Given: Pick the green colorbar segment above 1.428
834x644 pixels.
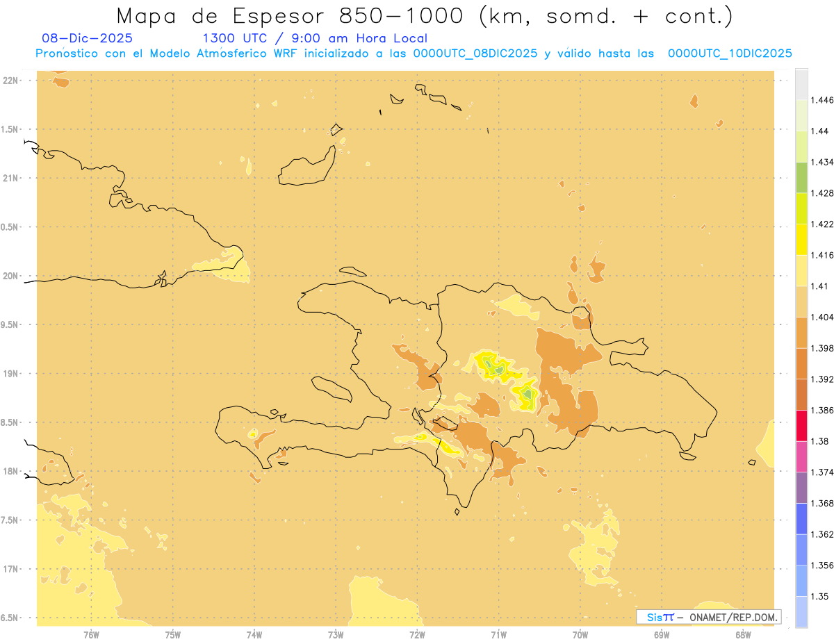Looking at the screenshot, I should pyautogui.click(x=801, y=177).
